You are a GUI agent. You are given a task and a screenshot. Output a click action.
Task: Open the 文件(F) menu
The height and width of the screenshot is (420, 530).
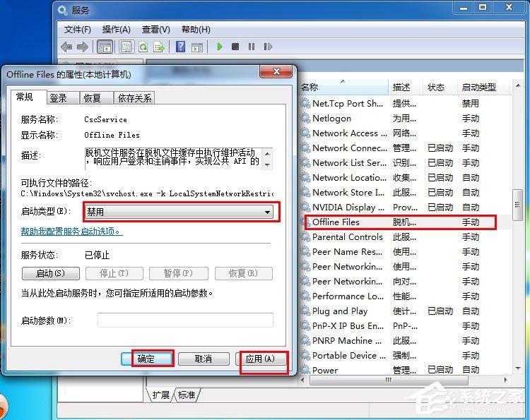(x=78, y=30)
